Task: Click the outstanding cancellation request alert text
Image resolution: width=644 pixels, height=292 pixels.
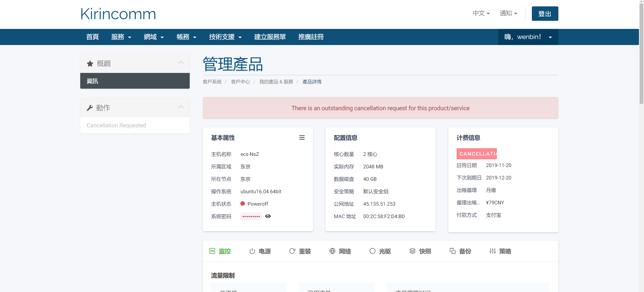Action: point(380,108)
